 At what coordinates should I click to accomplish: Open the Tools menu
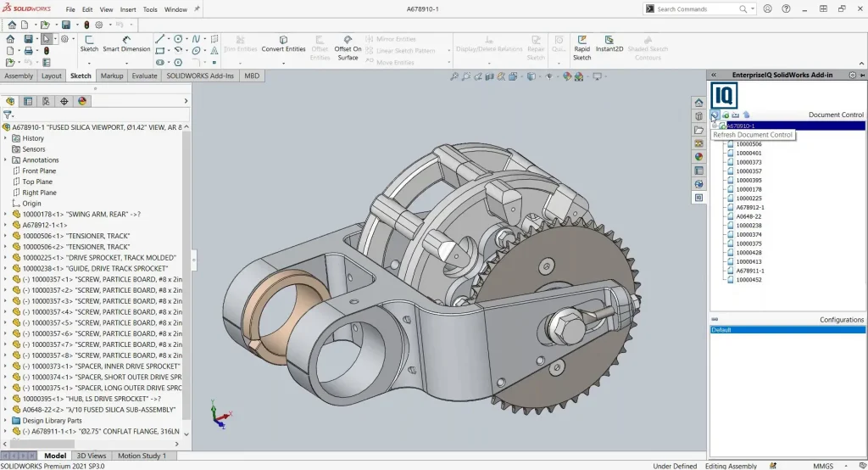150,9
